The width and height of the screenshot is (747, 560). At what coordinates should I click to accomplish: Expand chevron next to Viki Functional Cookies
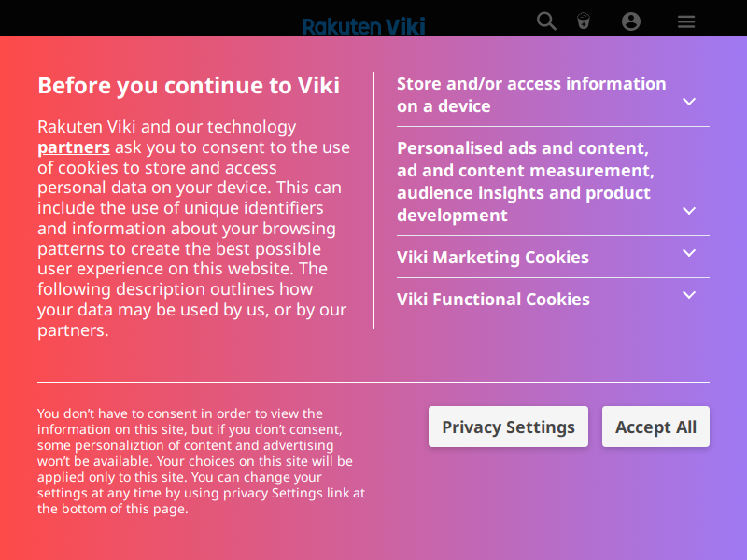689,294
